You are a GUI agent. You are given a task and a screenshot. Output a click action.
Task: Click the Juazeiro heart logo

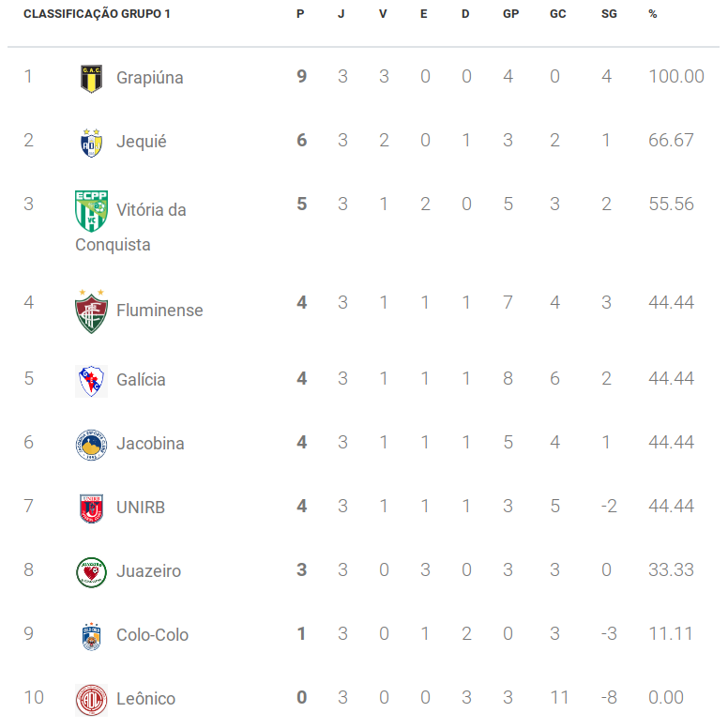91,572
